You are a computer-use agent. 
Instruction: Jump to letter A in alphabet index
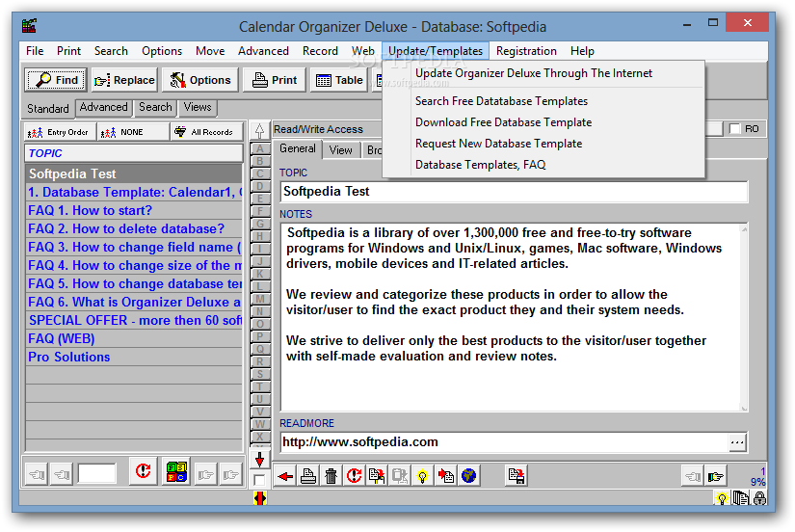(259, 148)
